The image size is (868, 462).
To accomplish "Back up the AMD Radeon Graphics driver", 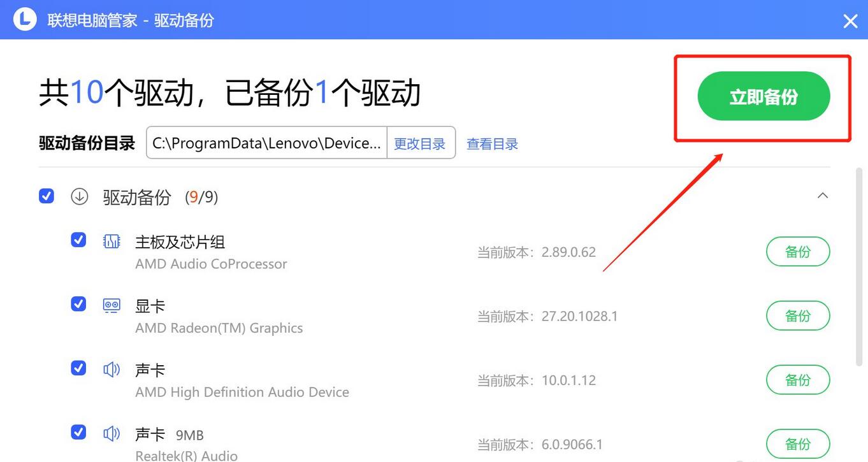I will point(797,315).
